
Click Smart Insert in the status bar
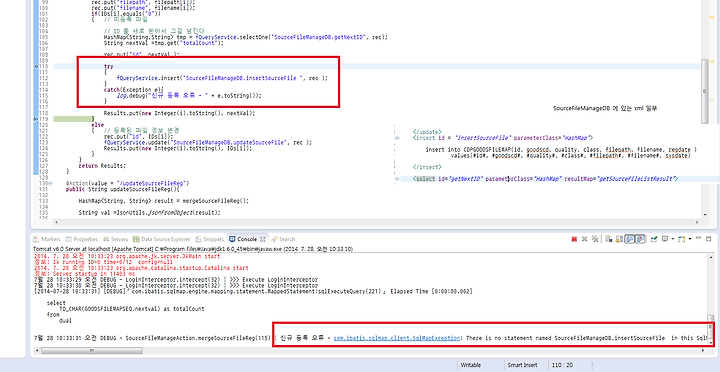pyautogui.click(x=522, y=365)
